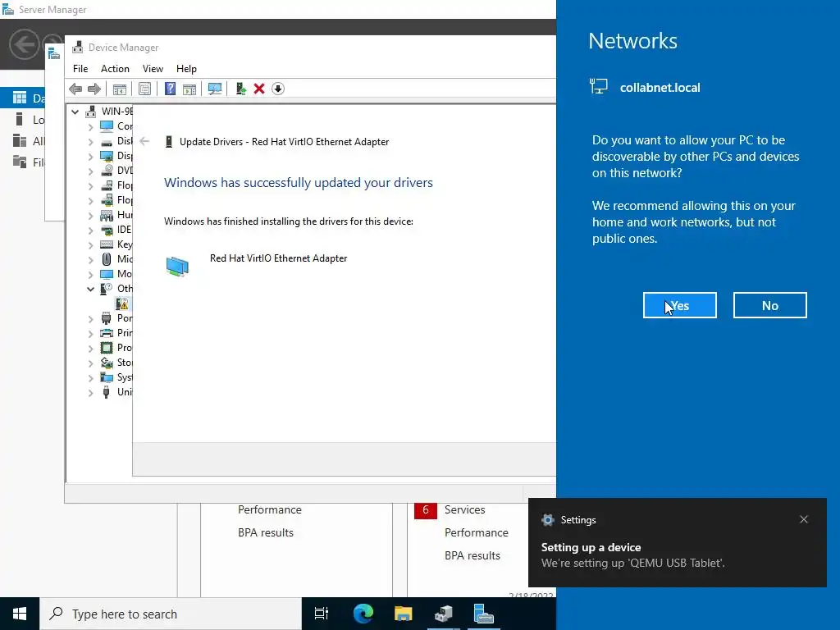
Task: Expand the Storage controllers tree node
Action: click(90, 363)
